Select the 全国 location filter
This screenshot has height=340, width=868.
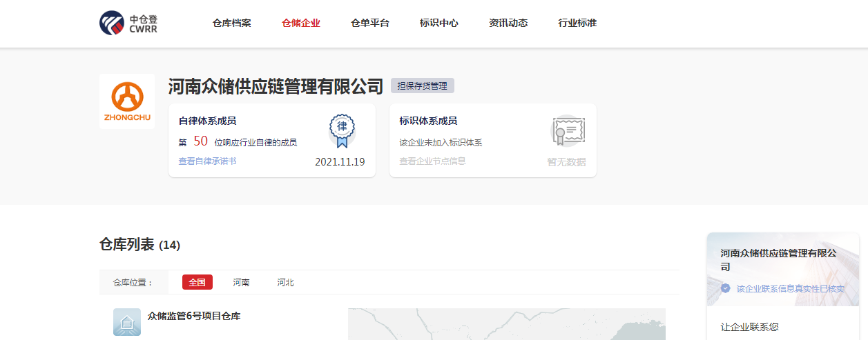click(x=197, y=282)
